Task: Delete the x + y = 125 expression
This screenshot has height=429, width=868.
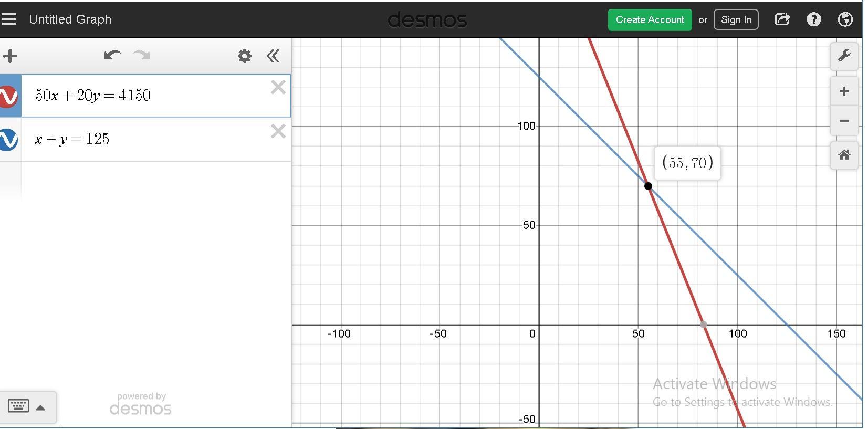Action: coord(278,131)
